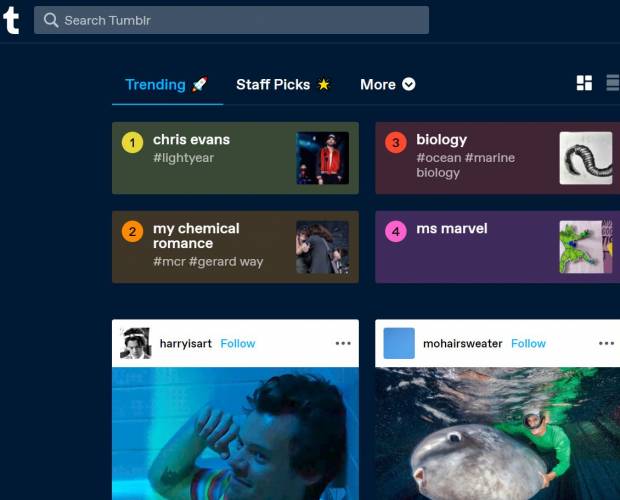Click the red number 3 badge
The image size is (620, 500).
point(396,142)
